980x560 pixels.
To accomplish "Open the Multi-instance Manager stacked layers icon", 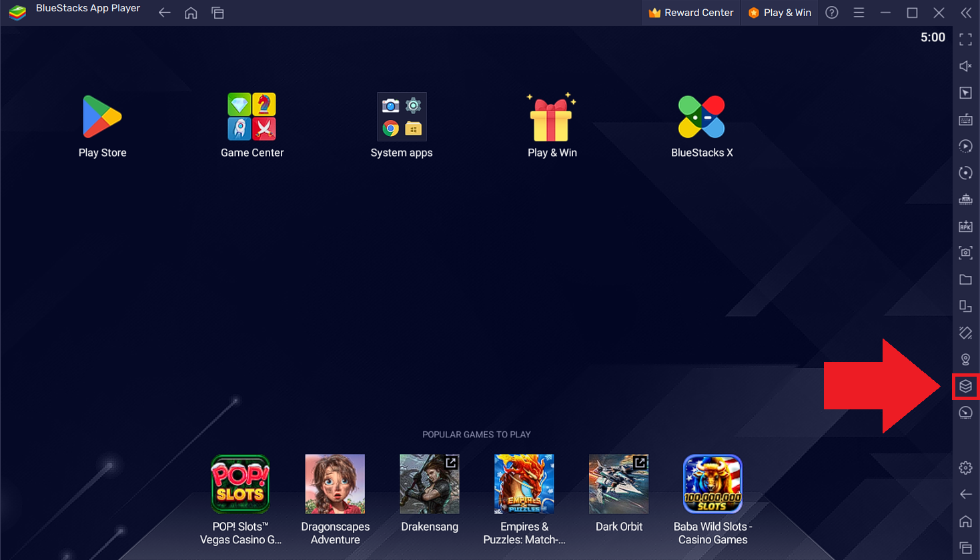I will (965, 386).
